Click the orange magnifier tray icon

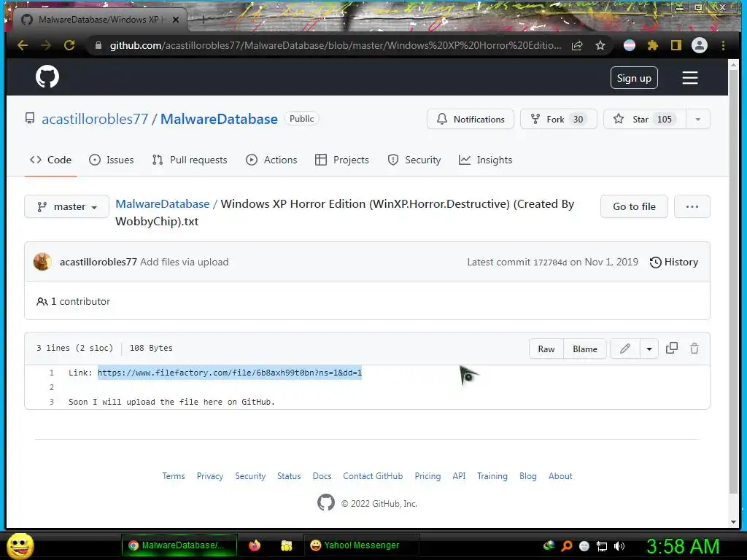tap(567, 545)
